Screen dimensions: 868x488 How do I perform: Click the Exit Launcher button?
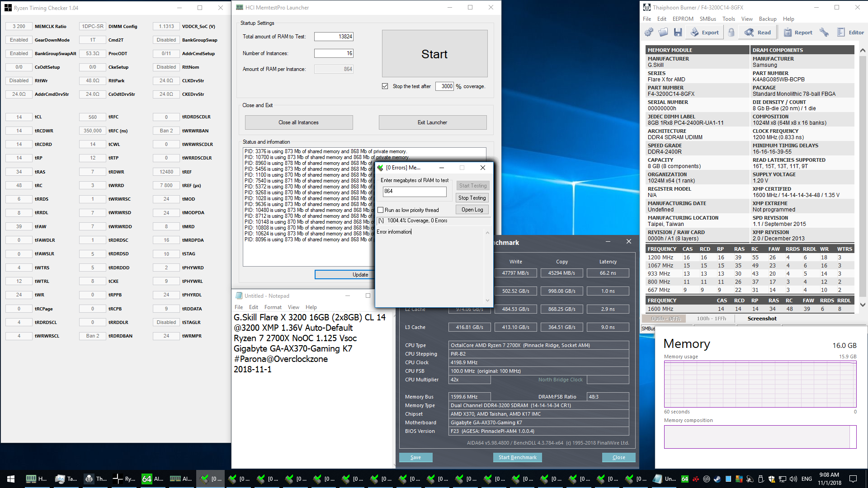(x=432, y=122)
